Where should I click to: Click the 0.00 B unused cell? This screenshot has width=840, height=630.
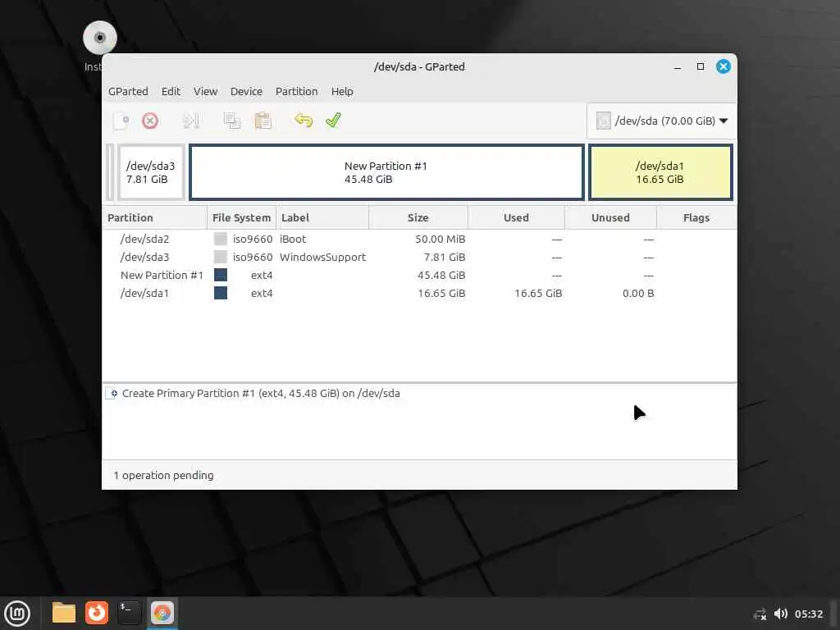tap(638, 294)
